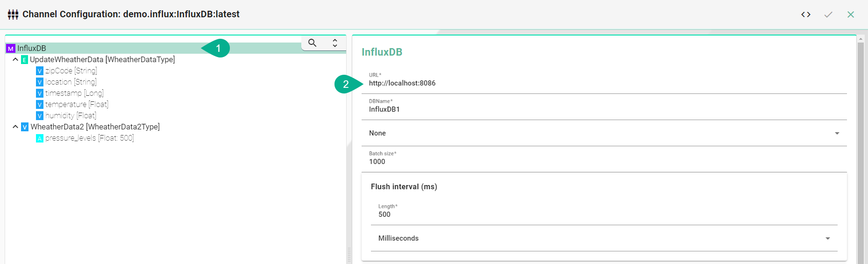Open the tree search magnifier icon
Image resolution: width=868 pixels, height=264 pixels.
coord(312,43)
